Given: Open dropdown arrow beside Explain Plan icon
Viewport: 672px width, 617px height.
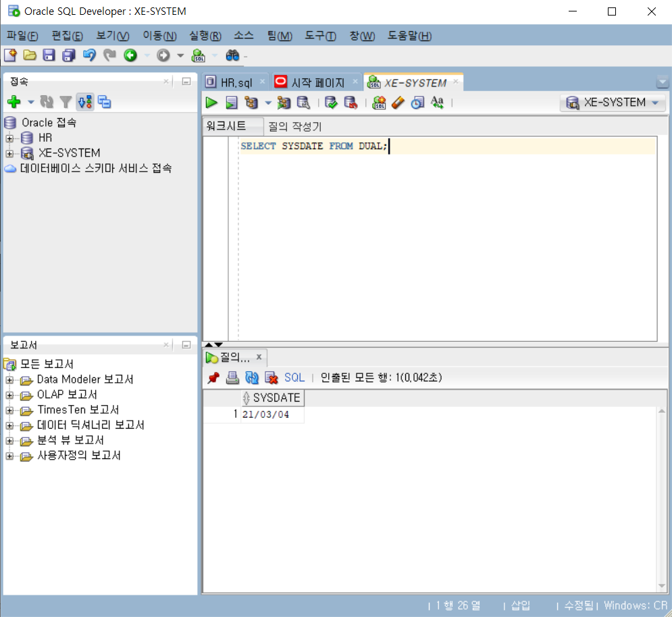Looking at the screenshot, I should [268, 103].
